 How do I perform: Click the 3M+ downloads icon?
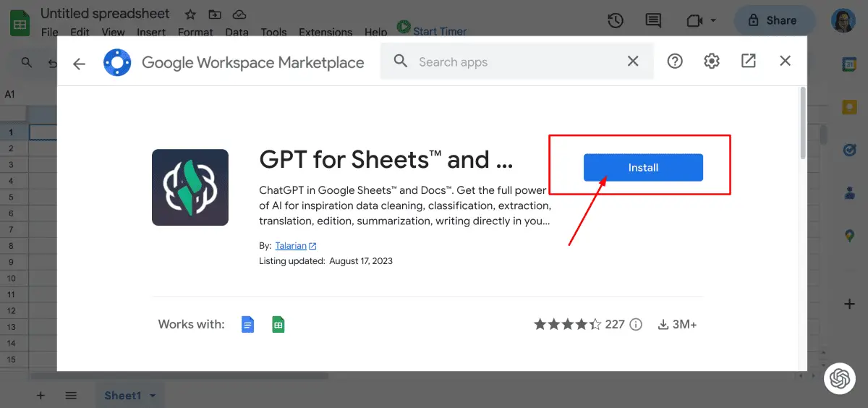pos(663,325)
